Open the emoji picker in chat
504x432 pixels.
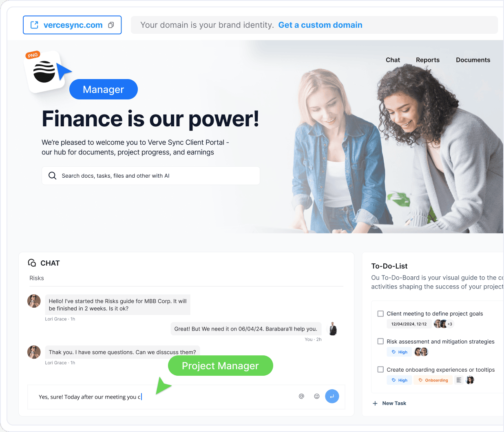317,396
